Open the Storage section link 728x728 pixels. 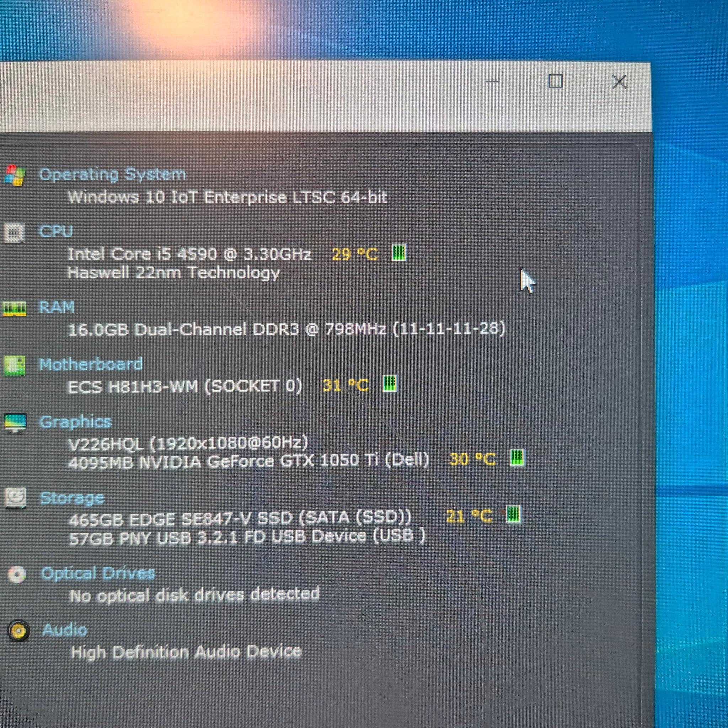click(x=72, y=498)
